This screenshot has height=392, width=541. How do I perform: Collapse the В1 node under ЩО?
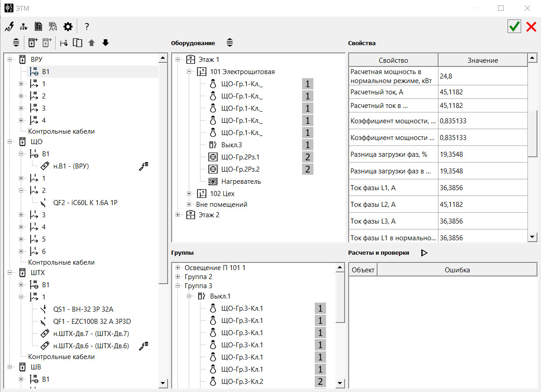pyautogui.click(x=21, y=154)
